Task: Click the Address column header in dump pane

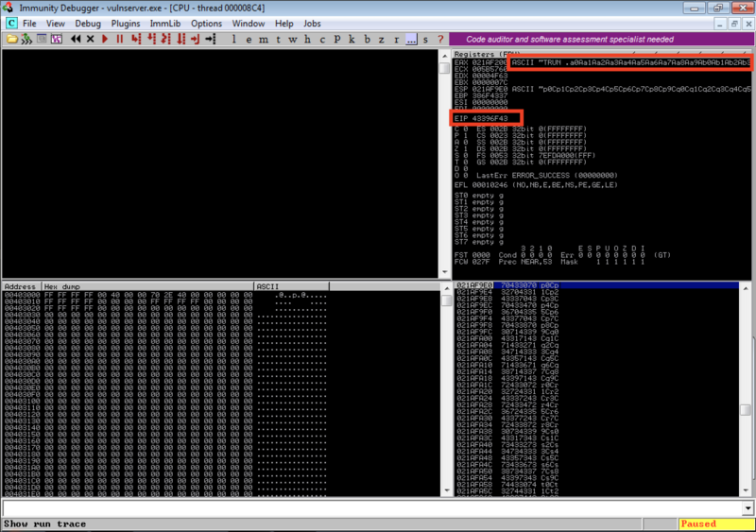Action: pyautogui.click(x=21, y=286)
